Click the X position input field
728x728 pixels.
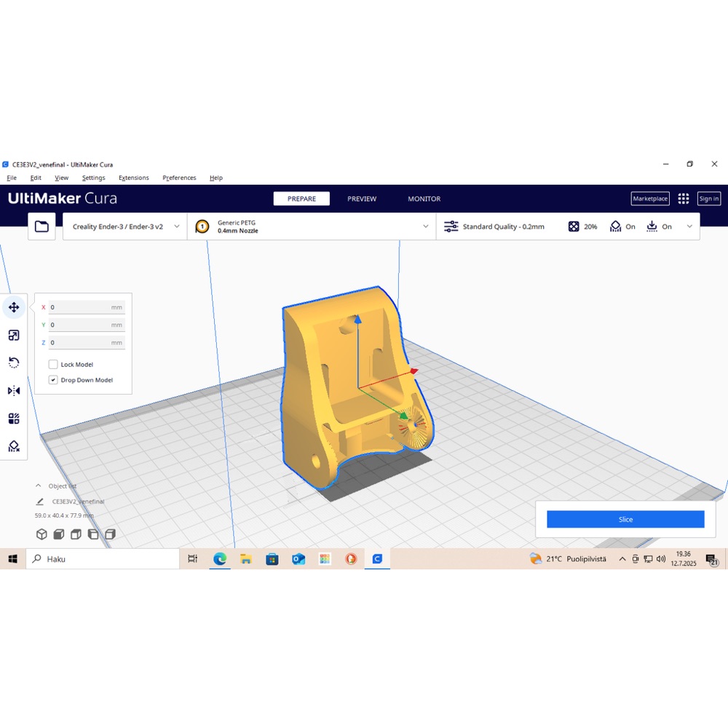87,307
